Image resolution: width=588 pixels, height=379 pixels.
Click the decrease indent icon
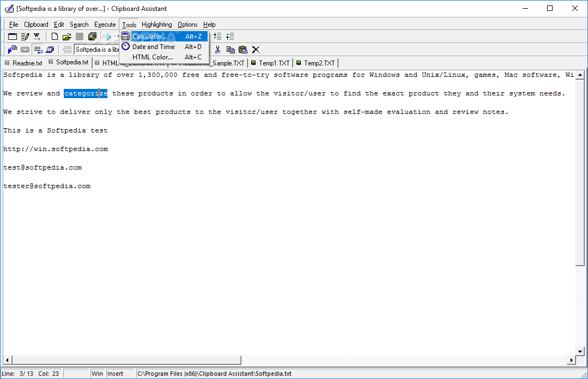(x=230, y=37)
